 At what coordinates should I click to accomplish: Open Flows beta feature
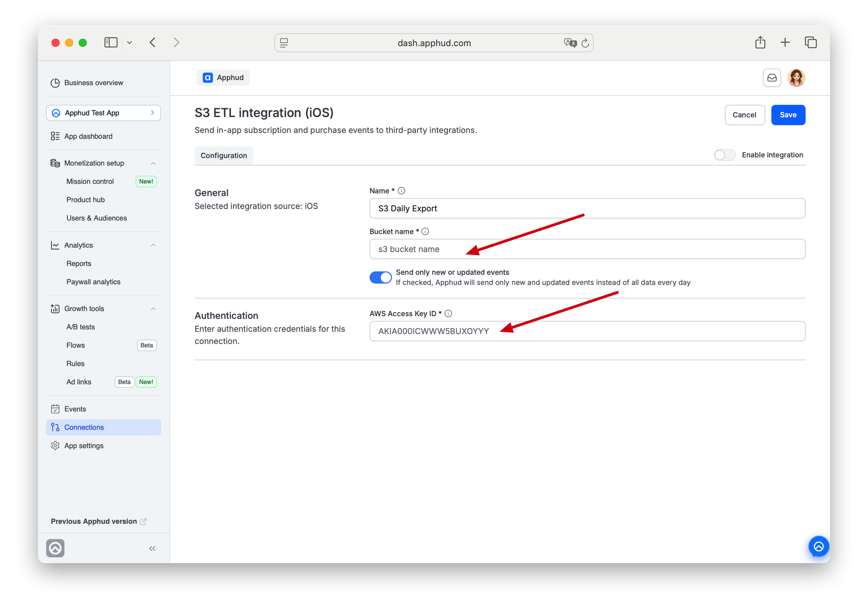click(75, 345)
